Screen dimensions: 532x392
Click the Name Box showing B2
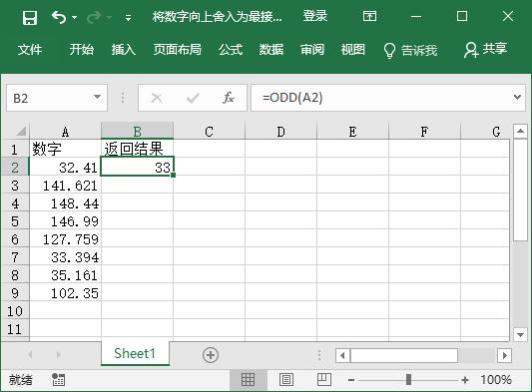coord(49,98)
